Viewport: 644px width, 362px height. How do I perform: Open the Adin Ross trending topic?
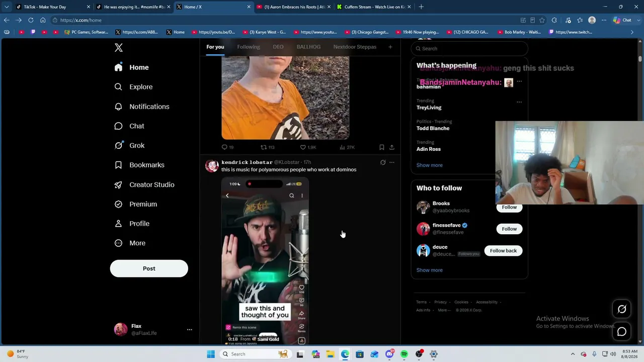pos(428,149)
